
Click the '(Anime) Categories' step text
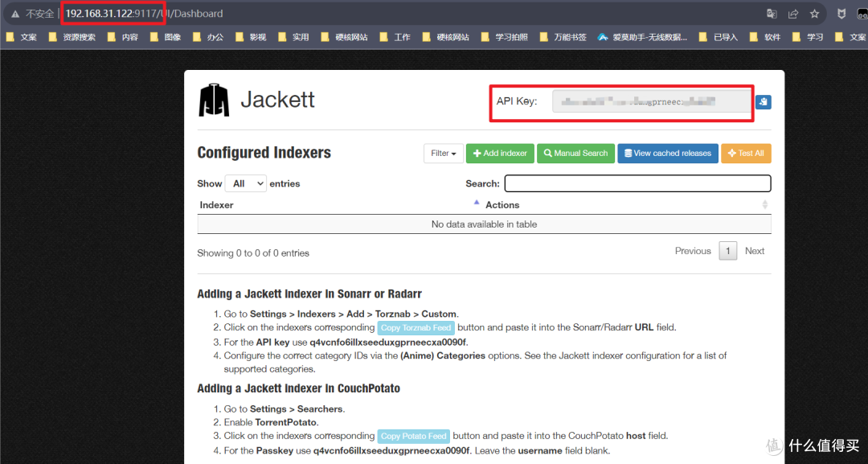pyautogui.click(x=443, y=355)
